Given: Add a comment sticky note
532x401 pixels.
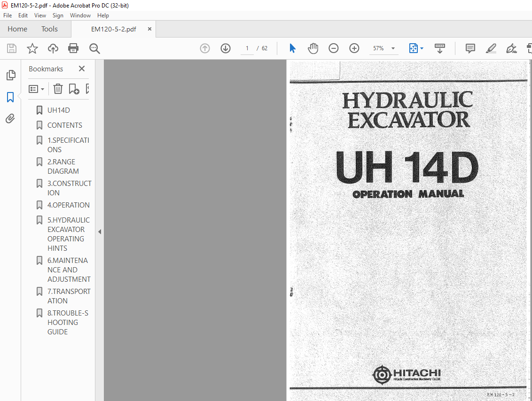Looking at the screenshot, I should (x=470, y=48).
